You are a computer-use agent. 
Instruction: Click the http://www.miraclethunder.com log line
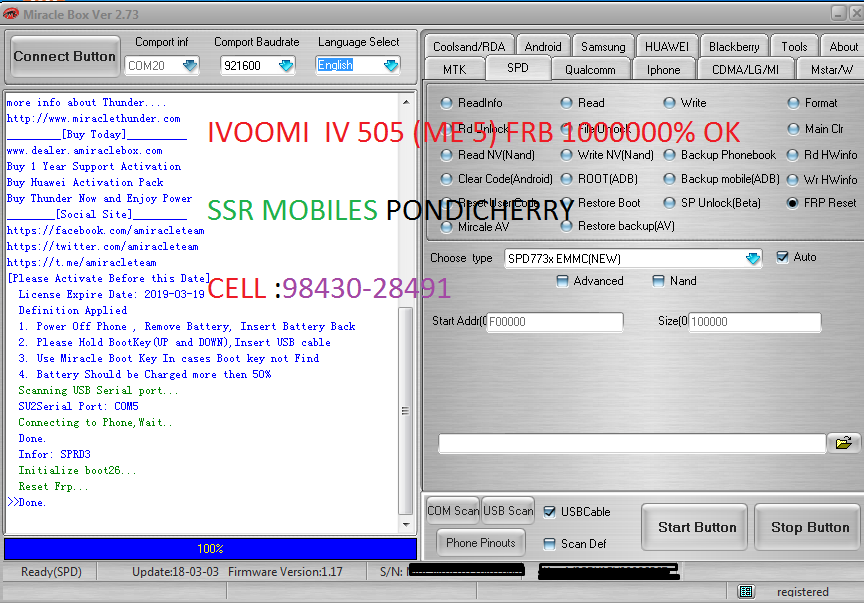click(94, 119)
